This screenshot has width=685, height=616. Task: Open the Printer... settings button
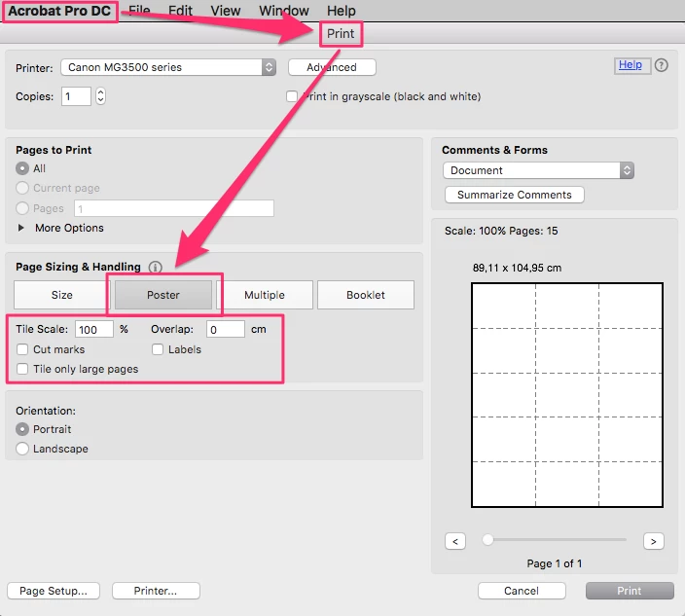click(156, 591)
